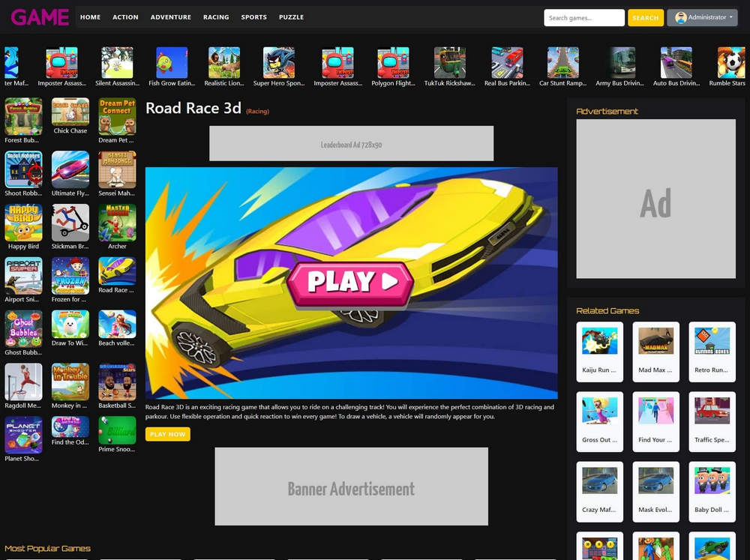This screenshot has width=750, height=560.
Task: Open the Dream Pet Connect game icon
Action: coord(117,117)
